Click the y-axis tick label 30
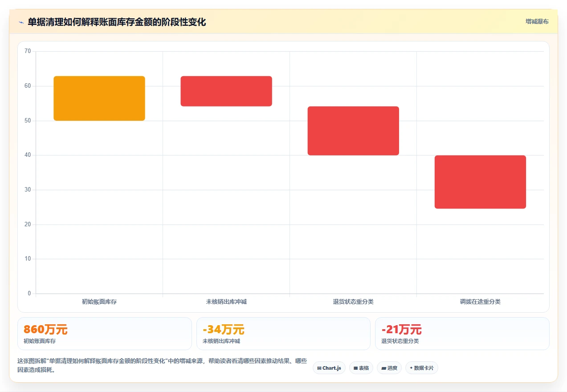The image size is (567, 392). 28,190
